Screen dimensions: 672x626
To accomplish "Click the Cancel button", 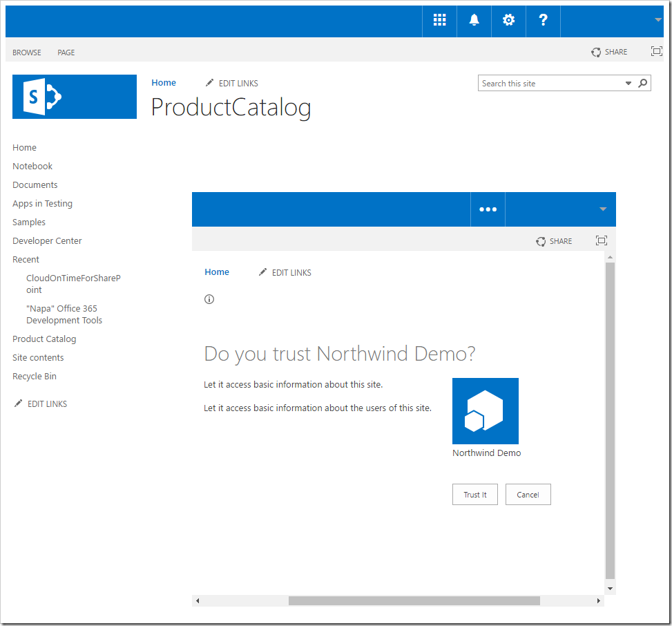I will 528,494.
